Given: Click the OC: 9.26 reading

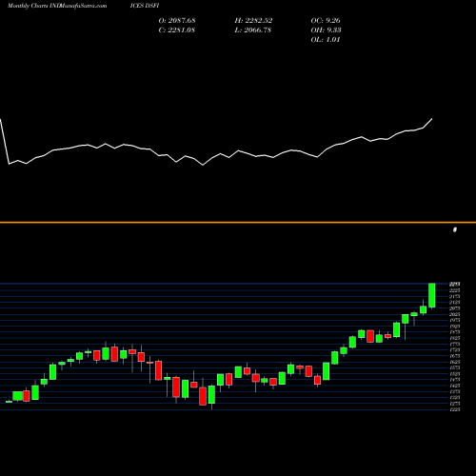Looking at the screenshot, I should pyautogui.click(x=326, y=21).
